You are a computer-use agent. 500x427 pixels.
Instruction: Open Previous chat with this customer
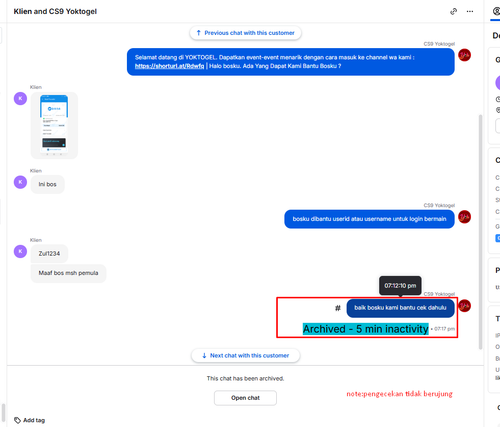[x=246, y=33]
